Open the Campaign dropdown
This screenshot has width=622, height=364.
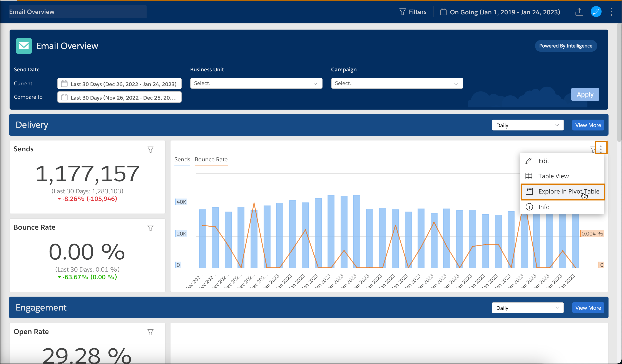tap(397, 83)
